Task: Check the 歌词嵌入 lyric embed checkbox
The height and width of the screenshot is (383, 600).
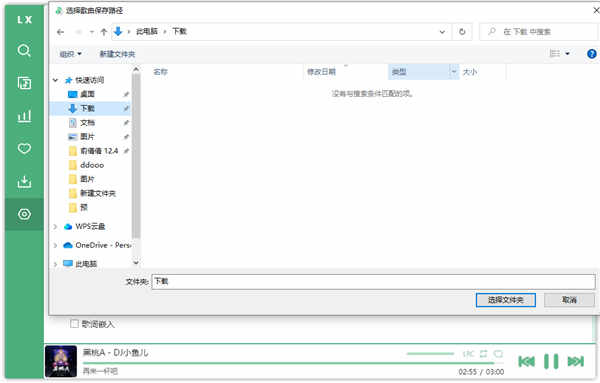Action: pyautogui.click(x=75, y=324)
